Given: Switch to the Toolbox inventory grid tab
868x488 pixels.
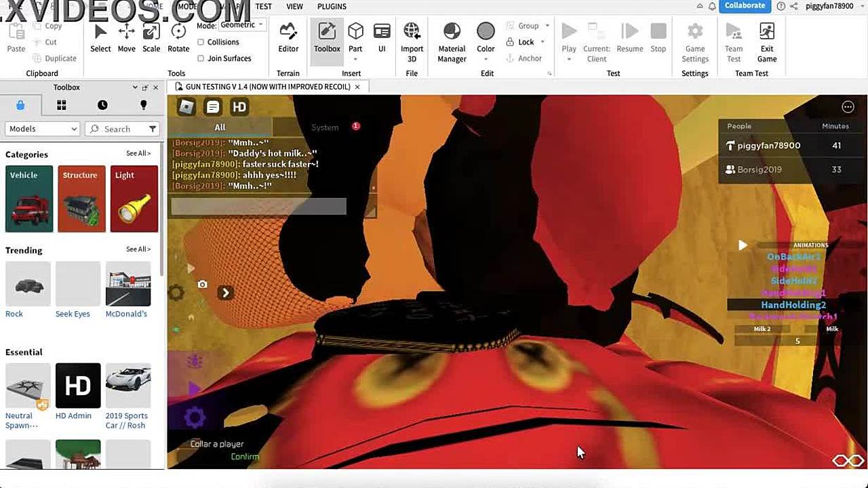Looking at the screenshot, I should click(x=61, y=105).
